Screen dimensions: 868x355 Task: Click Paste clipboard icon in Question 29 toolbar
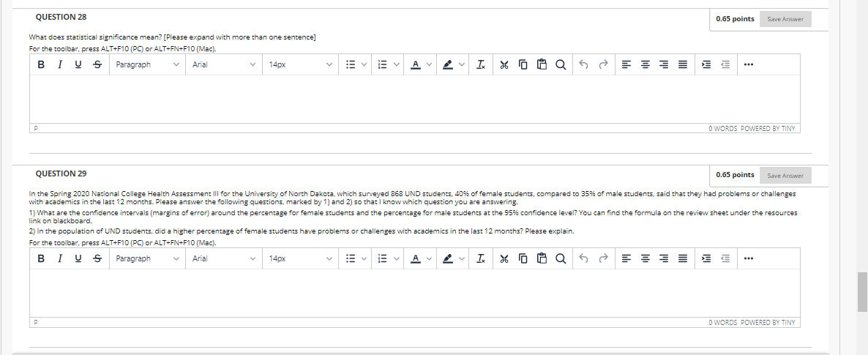tap(542, 258)
